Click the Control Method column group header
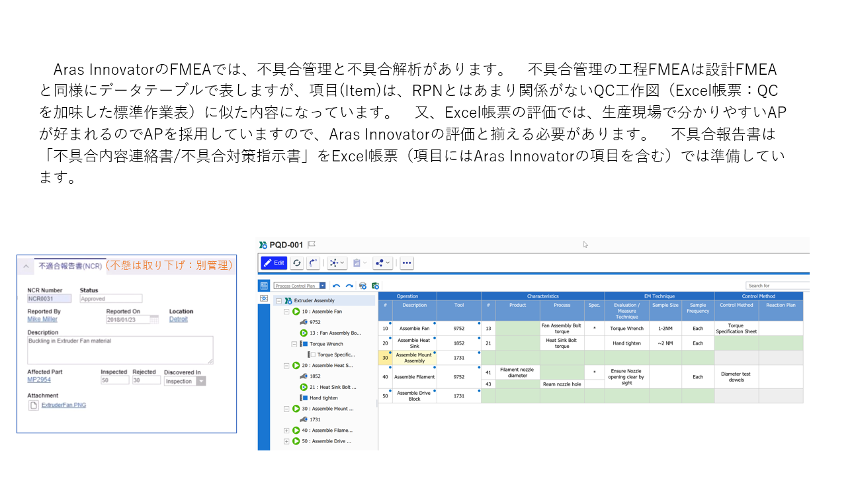 (759, 296)
